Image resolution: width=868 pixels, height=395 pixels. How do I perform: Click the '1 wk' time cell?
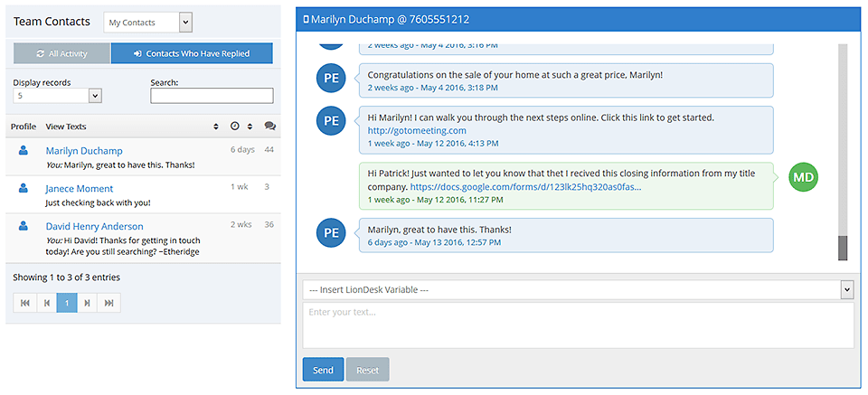click(239, 187)
